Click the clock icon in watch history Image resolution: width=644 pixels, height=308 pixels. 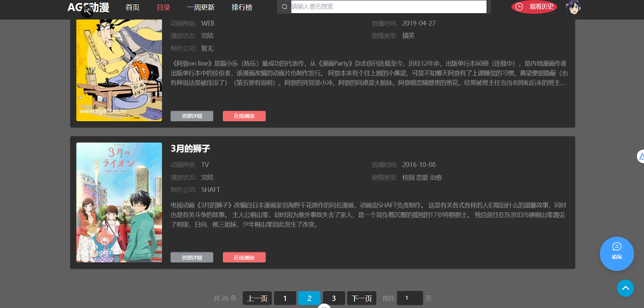(x=519, y=6)
